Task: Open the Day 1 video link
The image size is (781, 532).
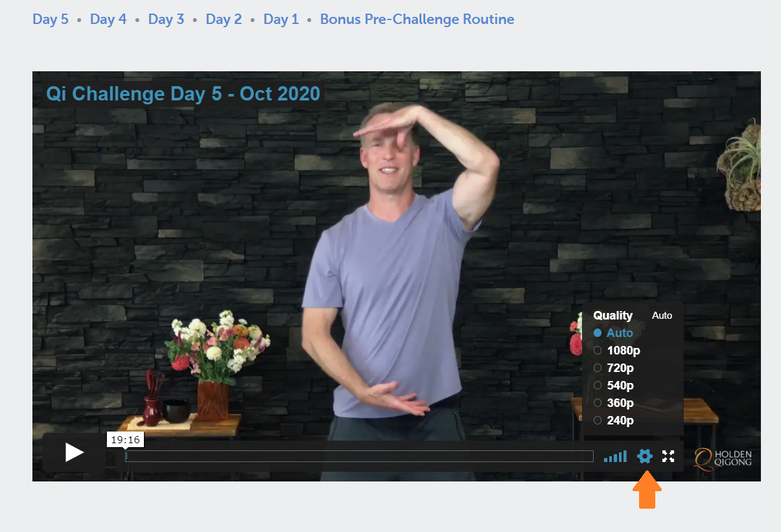Action: [x=281, y=19]
